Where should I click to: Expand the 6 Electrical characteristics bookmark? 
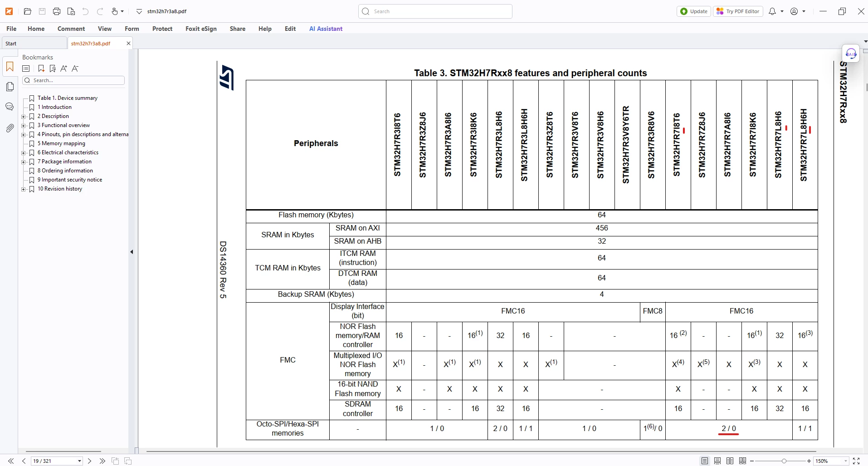click(x=24, y=152)
